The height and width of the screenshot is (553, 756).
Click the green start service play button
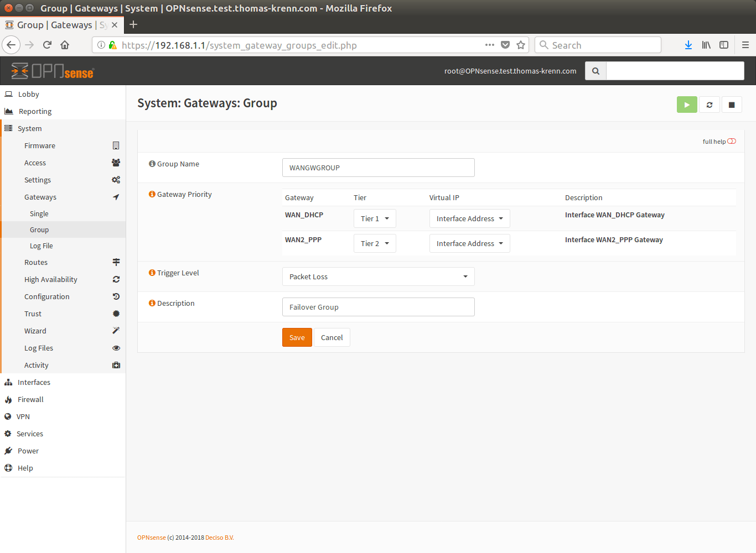click(686, 105)
